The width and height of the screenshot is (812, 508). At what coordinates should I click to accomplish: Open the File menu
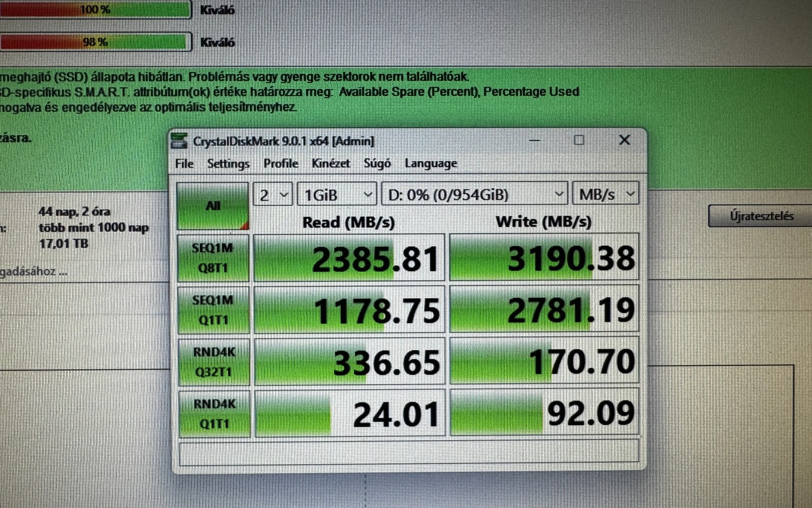(x=184, y=164)
